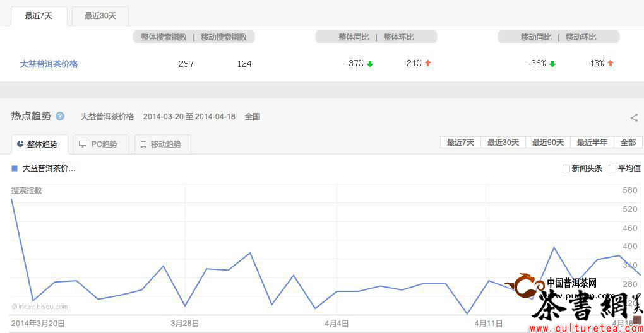
Task: Show 全部 time range in chart
Action: click(628, 143)
